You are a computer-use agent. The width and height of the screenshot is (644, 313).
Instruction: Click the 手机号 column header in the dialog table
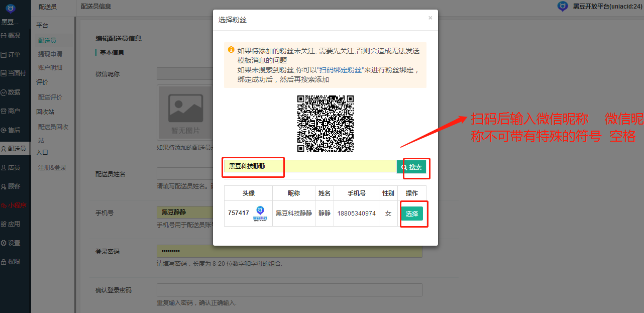(357, 193)
